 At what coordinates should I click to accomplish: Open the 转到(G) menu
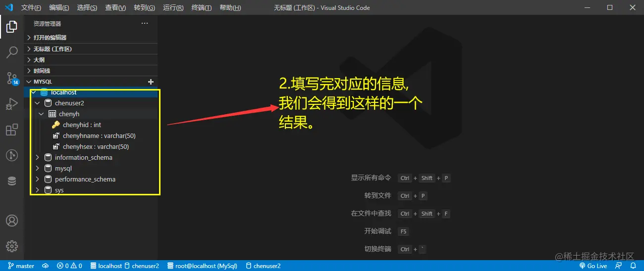pyautogui.click(x=144, y=8)
